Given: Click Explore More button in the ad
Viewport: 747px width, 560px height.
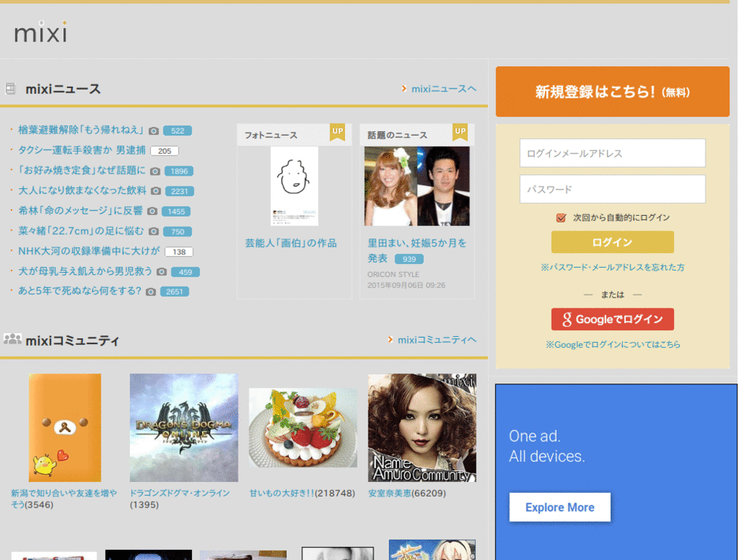Looking at the screenshot, I should coord(560,507).
